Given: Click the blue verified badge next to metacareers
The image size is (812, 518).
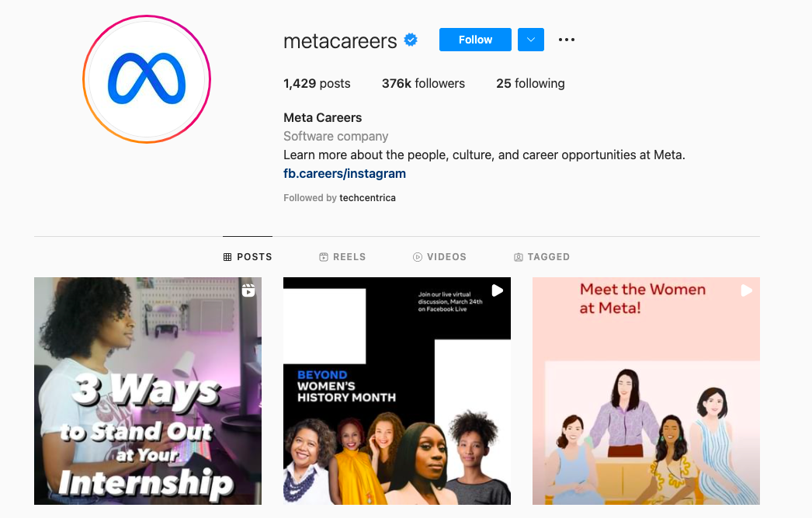Looking at the screenshot, I should [411, 40].
